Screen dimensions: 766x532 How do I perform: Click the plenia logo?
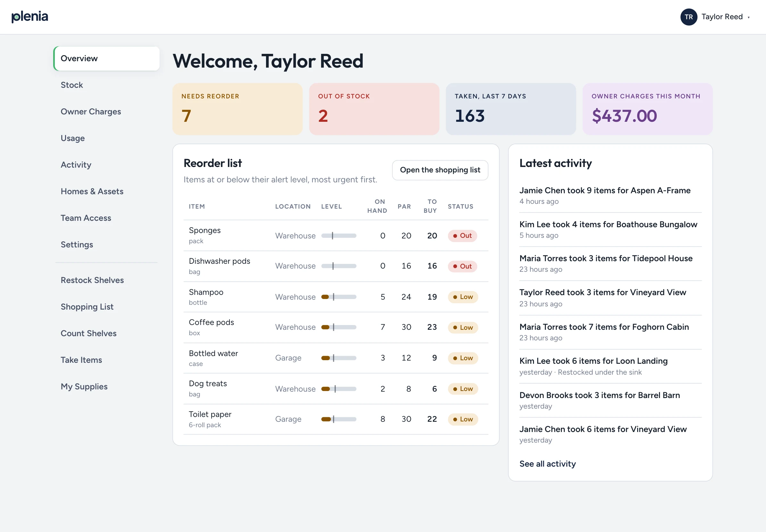tap(30, 17)
